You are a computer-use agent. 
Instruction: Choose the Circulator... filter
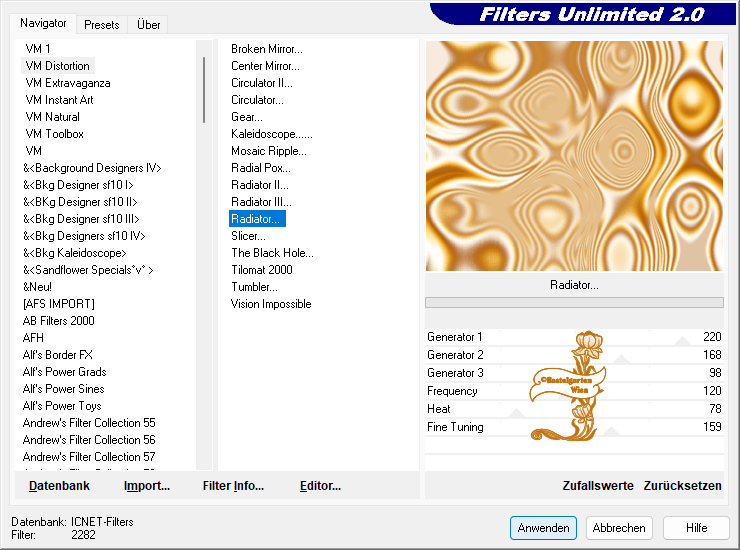[257, 100]
